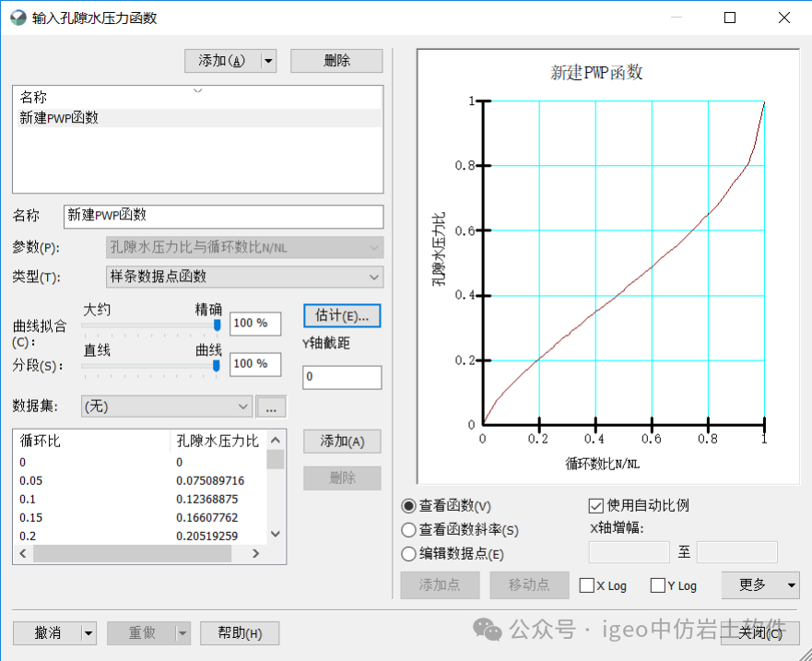Image resolution: width=812 pixels, height=661 pixels.
Task: Open the dropdown arrow beside top 添加 button
Action: 266,60
